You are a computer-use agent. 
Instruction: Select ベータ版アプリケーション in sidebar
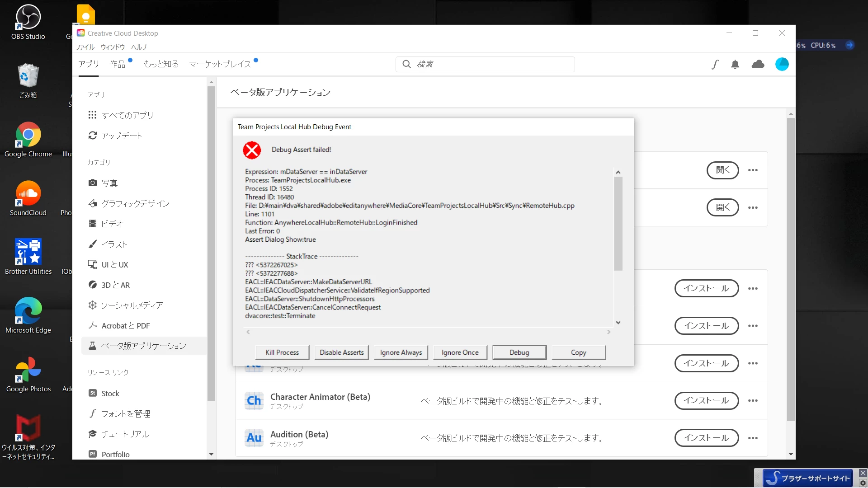(x=144, y=346)
